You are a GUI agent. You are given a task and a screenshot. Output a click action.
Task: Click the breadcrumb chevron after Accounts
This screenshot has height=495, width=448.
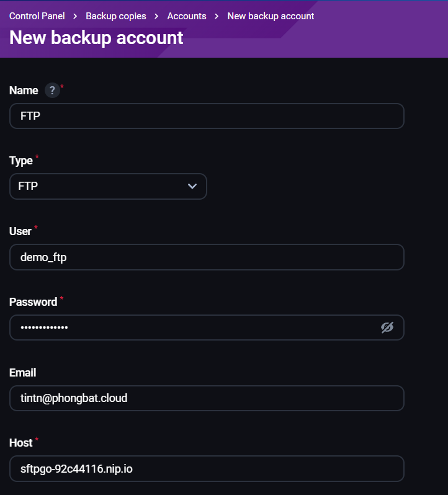pyautogui.click(x=217, y=16)
